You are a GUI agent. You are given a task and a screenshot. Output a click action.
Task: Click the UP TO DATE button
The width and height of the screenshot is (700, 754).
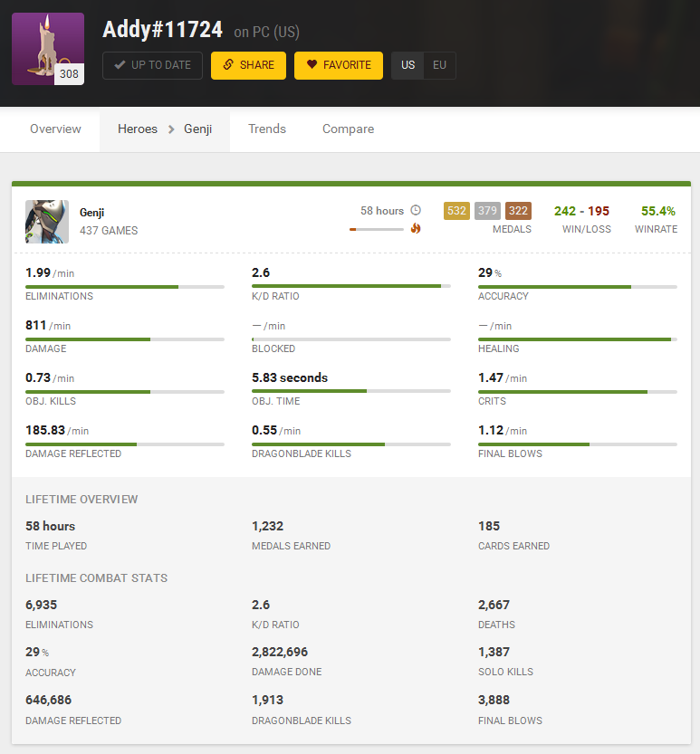152,65
